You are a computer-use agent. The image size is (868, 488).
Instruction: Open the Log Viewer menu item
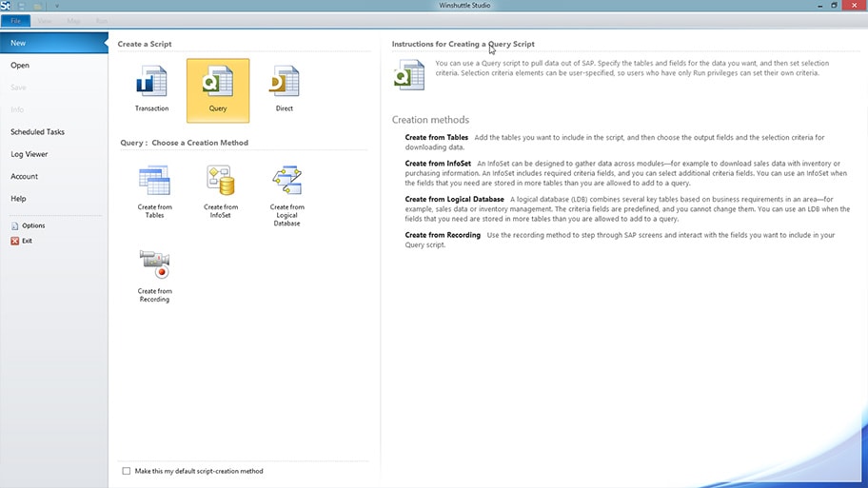click(30, 154)
